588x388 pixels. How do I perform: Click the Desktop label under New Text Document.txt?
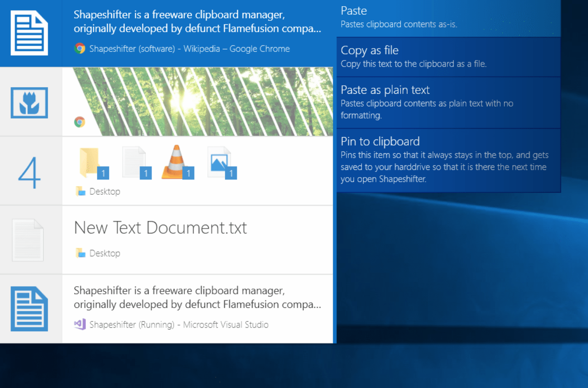pos(105,253)
